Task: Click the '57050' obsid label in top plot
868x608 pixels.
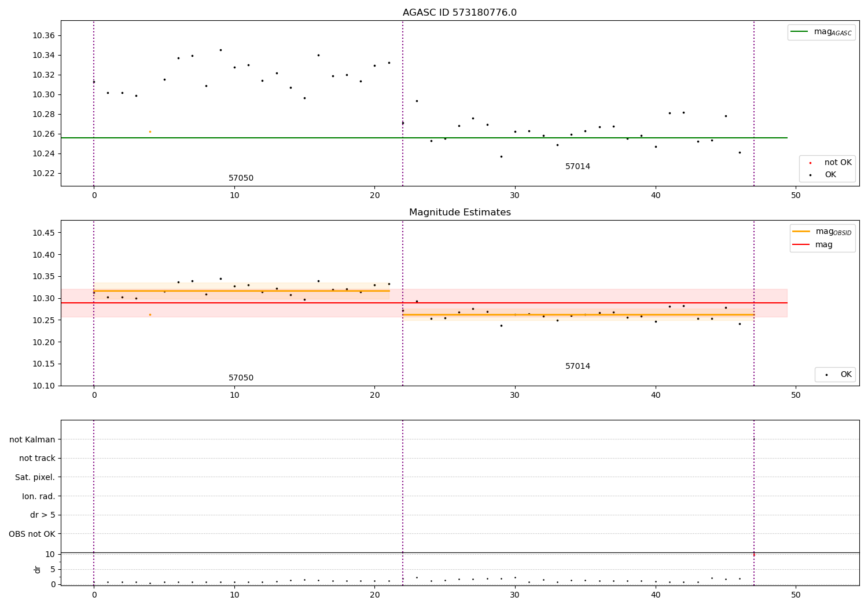Action: click(241, 178)
